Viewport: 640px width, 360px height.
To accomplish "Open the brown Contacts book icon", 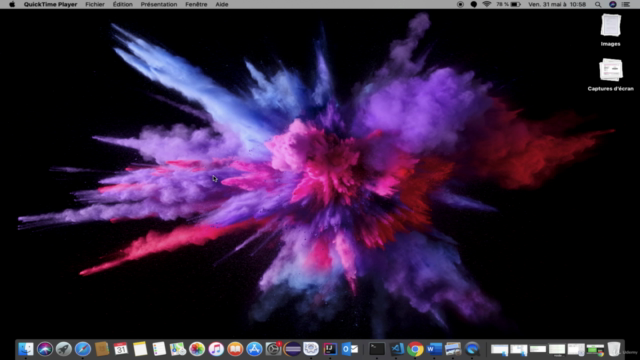I will coord(102,349).
